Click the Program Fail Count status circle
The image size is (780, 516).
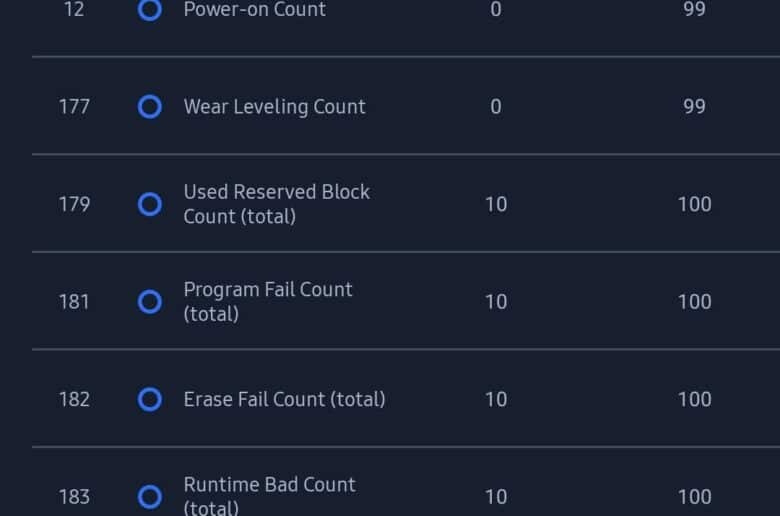tap(150, 302)
